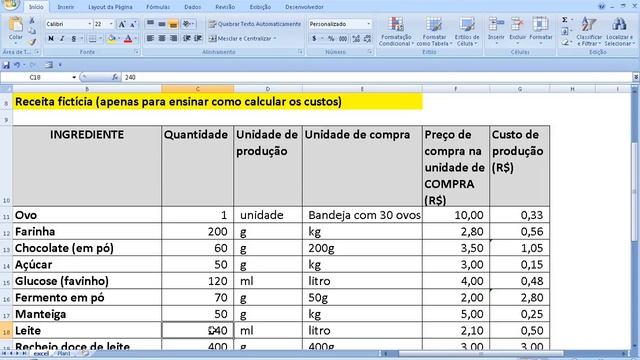
Task: Open Mesclar e Centralizar dropdown arrow
Action: coord(275,38)
